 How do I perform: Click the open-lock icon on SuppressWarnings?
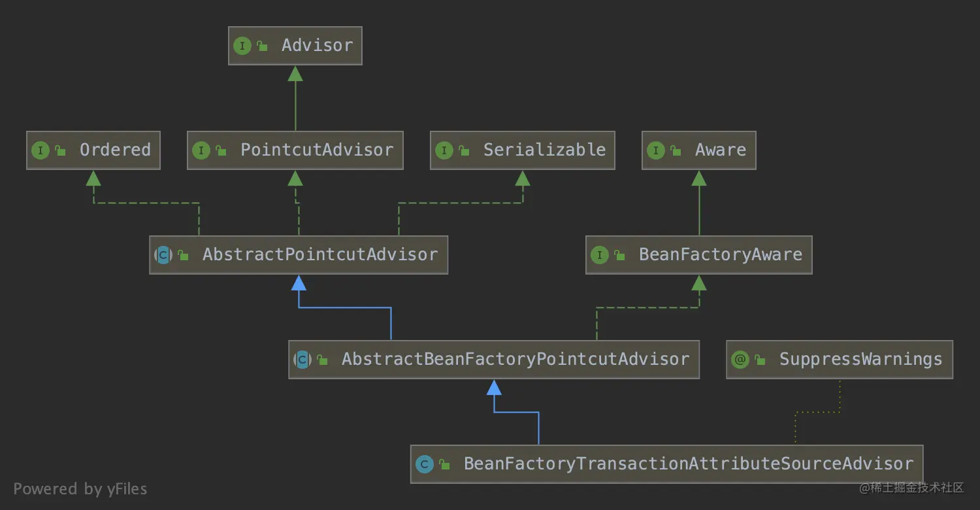pos(759,359)
